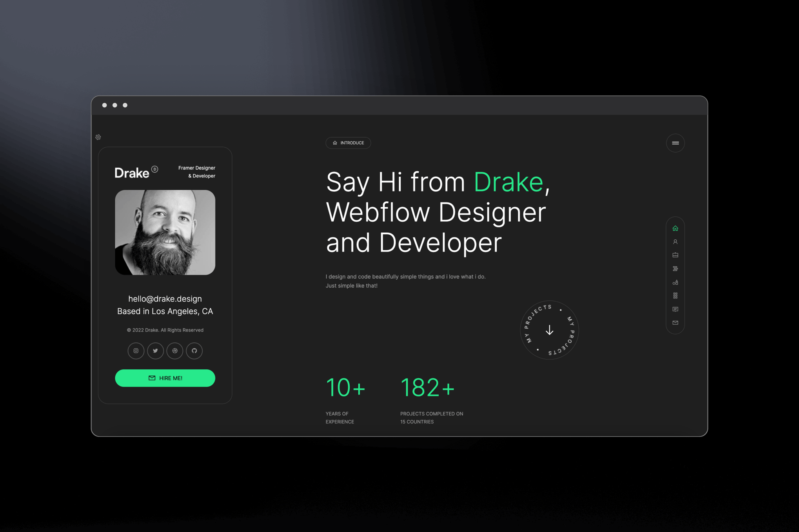
Task: Open the hamburger menu button
Action: click(675, 143)
